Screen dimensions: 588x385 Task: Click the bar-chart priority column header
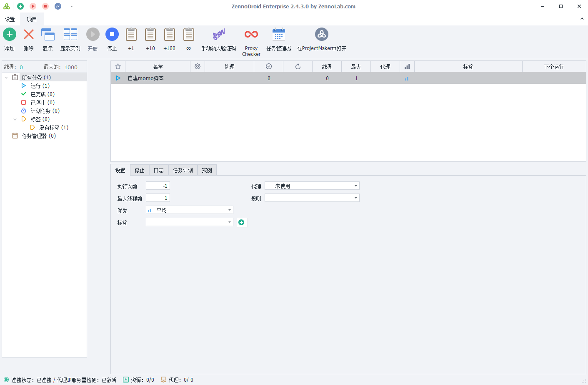click(x=407, y=67)
